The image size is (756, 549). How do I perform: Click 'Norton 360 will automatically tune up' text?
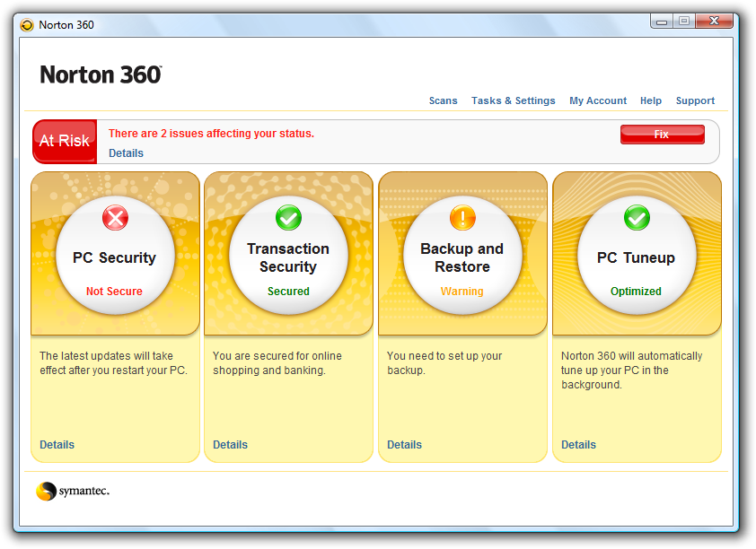[631, 370]
